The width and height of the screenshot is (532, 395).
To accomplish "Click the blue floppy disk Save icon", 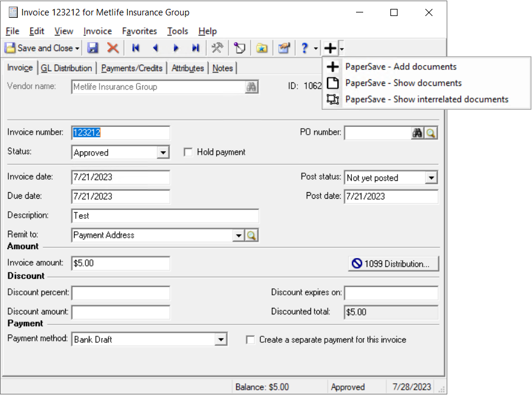I will click(x=93, y=48).
